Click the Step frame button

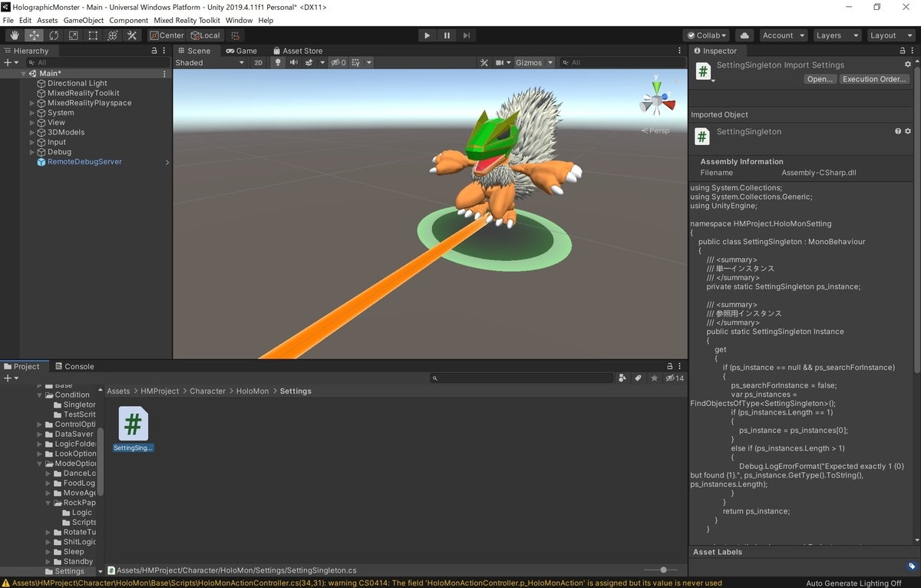click(467, 35)
